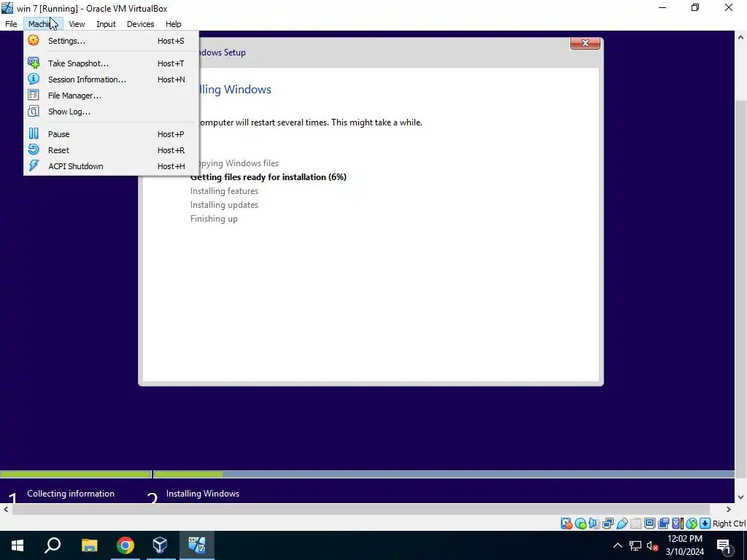Screen dimensions: 747x560
Task: Click the Host+S shortcut label
Action: 171,41
